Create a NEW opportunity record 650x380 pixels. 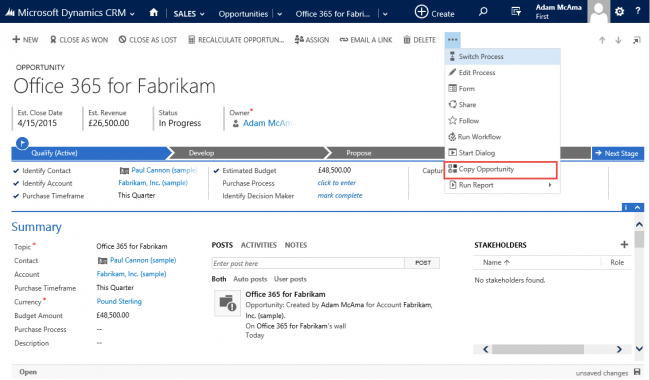[x=25, y=40]
